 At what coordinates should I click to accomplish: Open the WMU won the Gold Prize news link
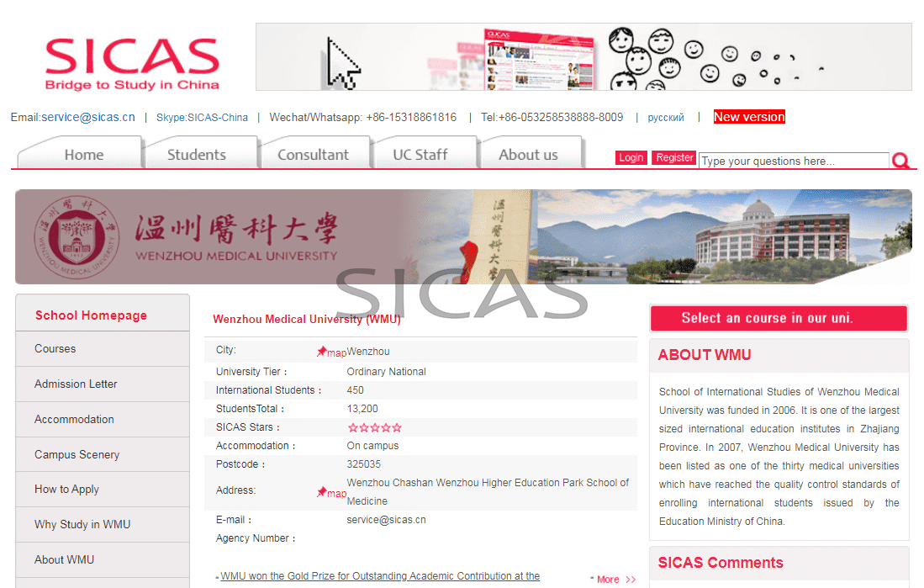pyautogui.click(x=380, y=576)
